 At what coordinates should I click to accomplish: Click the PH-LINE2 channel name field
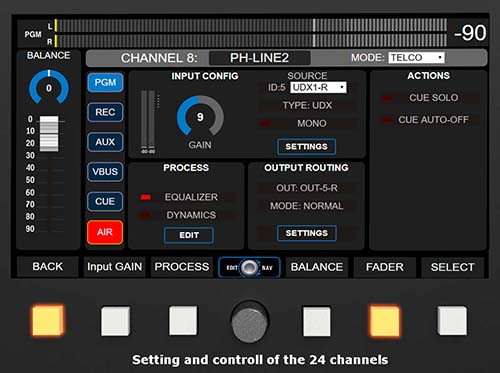click(x=260, y=58)
